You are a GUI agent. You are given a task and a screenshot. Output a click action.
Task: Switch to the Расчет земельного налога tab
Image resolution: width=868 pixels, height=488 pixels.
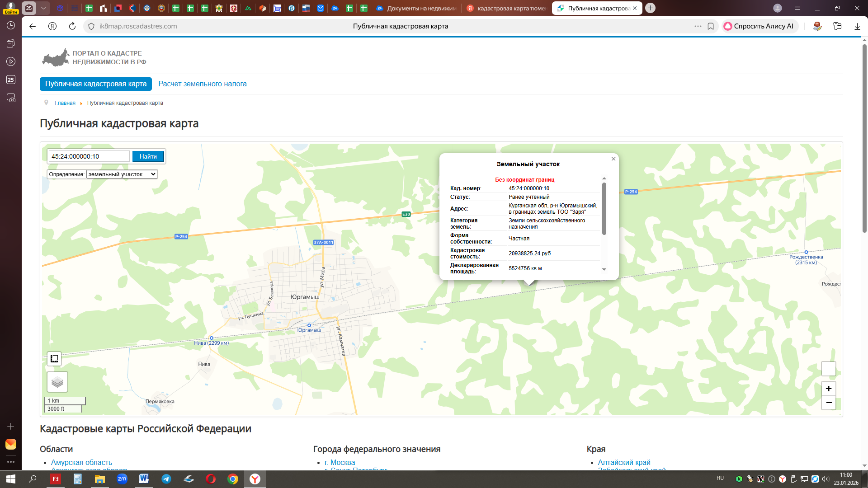pyautogui.click(x=202, y=84)
